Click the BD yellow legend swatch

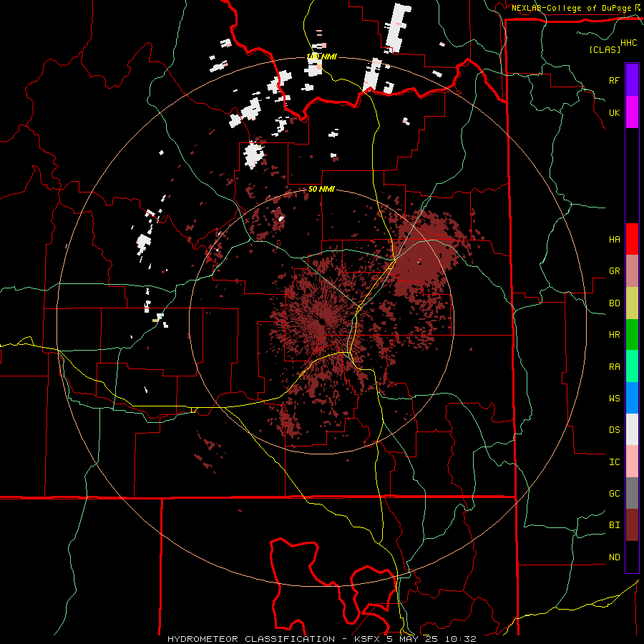coord(632,303)
